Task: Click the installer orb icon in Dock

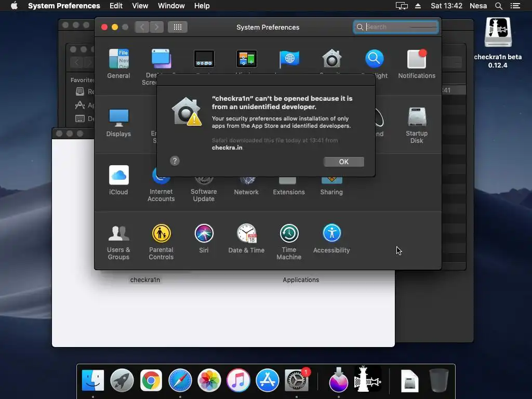Action: tap(339, 379)
